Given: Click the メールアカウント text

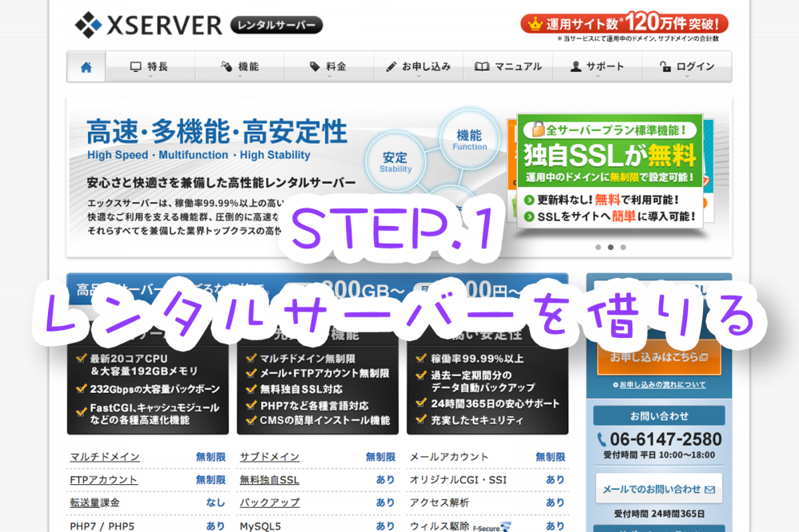Looking at the screenshot, I should coord(449,457).
